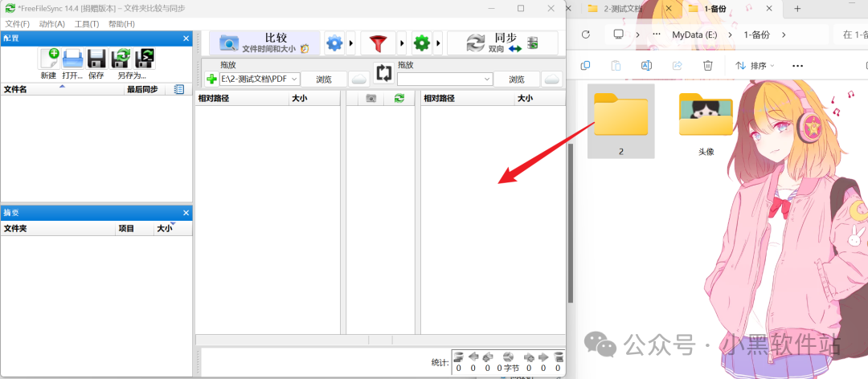Open 文件(F) menu
The height and width of the screenshot is (379, 868).
point(17,24)
